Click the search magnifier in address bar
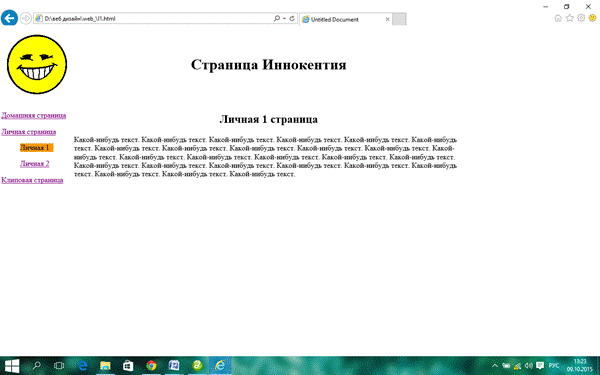The image size is (600, 375). [276, 18]
